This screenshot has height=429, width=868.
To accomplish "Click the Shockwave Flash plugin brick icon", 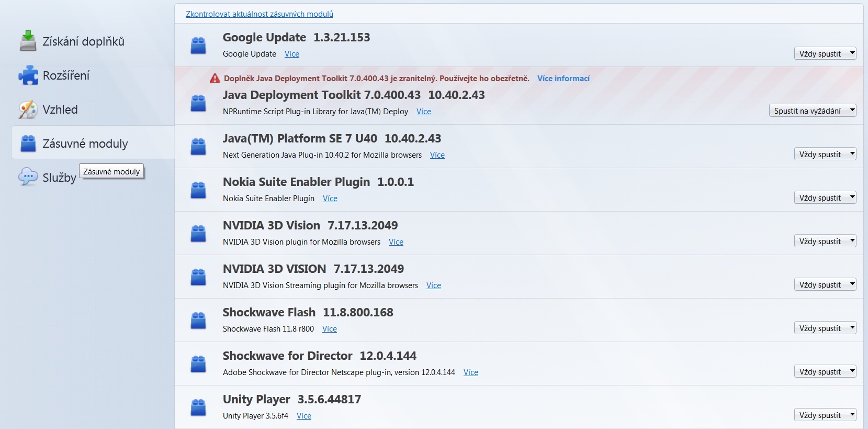I will coord(198,321).
